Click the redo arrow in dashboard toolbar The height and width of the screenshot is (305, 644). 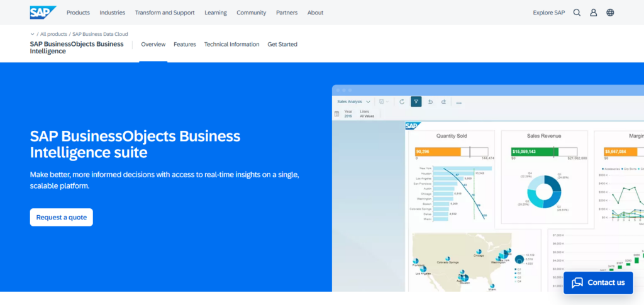tap(443, 102)
